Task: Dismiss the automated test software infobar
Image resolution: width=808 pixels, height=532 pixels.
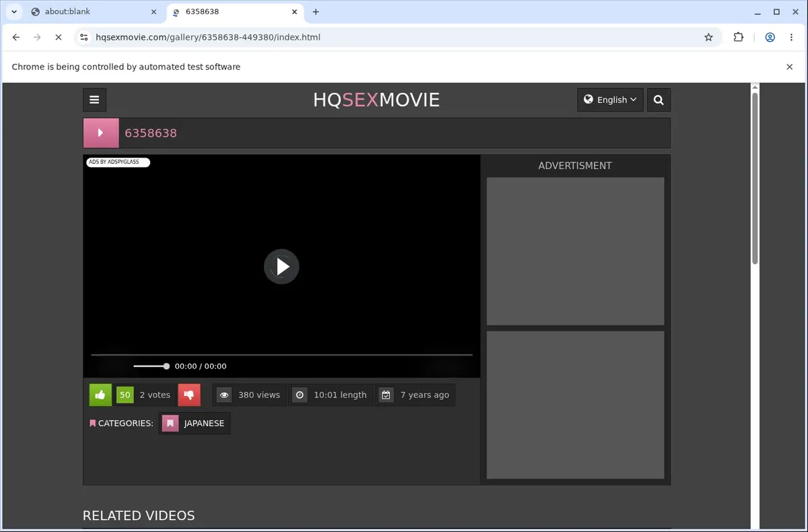Action: tap(790, 67)
